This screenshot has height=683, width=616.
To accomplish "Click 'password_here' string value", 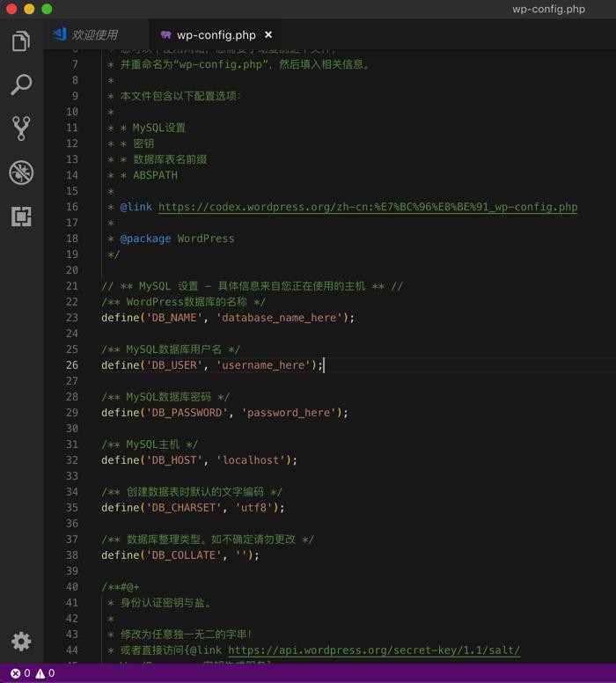I will click(289, 413).
